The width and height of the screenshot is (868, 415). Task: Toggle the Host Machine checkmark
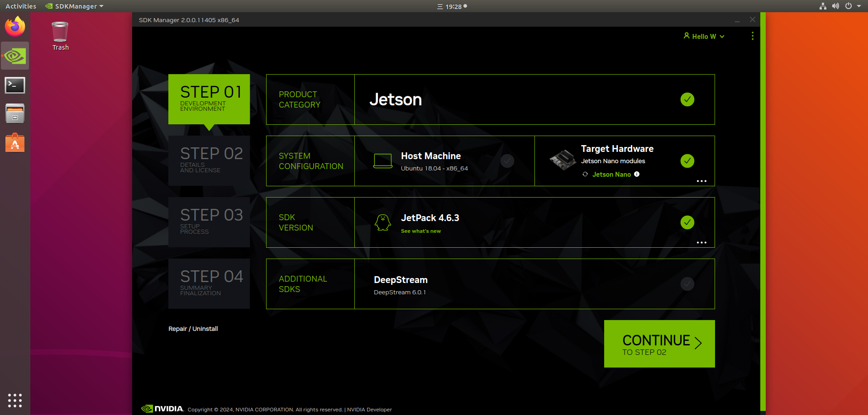pyautogui.click(x=507, y=161)
